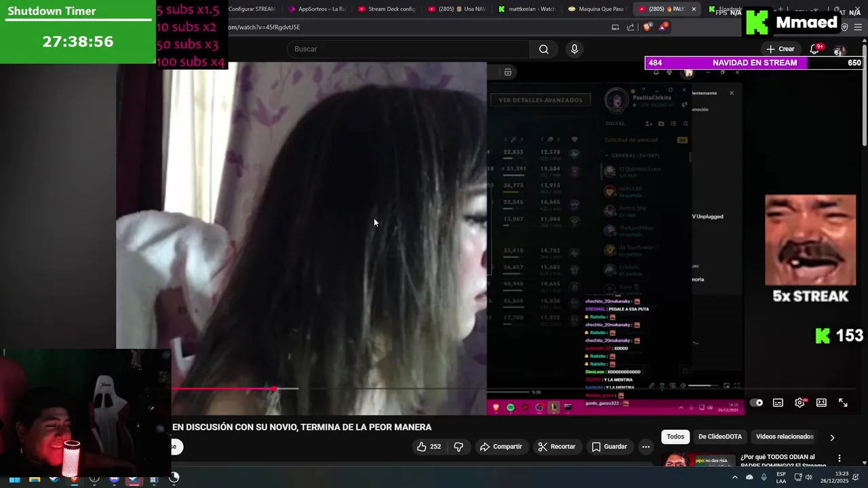Open the ESP LAA language indicator

781,478
